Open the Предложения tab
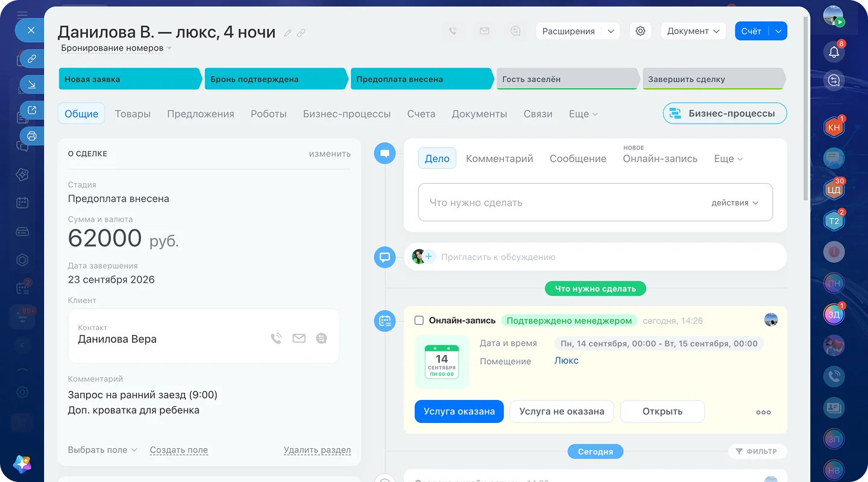Screen dimensions: 868x482 pyautogui.click(x=201, y=114)
